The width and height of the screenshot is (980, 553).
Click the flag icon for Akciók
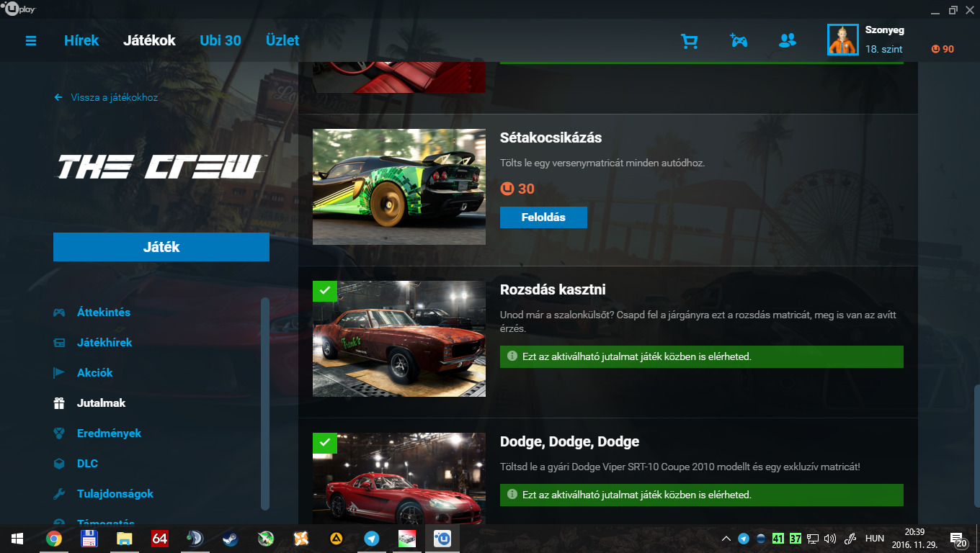click(59, 373)
